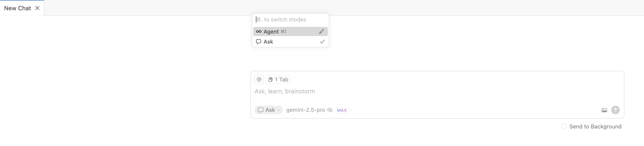Click the brain icon next to gemini-2.5-pro
This screenshot has width=644, height=146.
(x=330, y=110)
